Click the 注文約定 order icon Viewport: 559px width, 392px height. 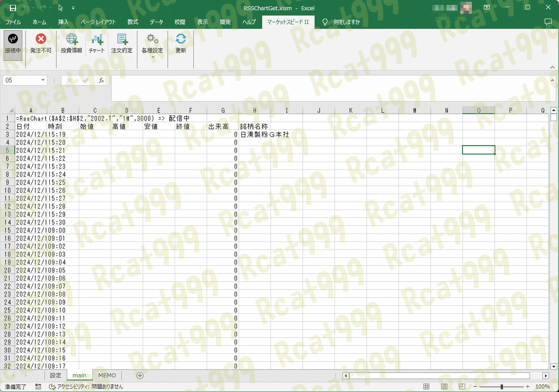[122, 39]
